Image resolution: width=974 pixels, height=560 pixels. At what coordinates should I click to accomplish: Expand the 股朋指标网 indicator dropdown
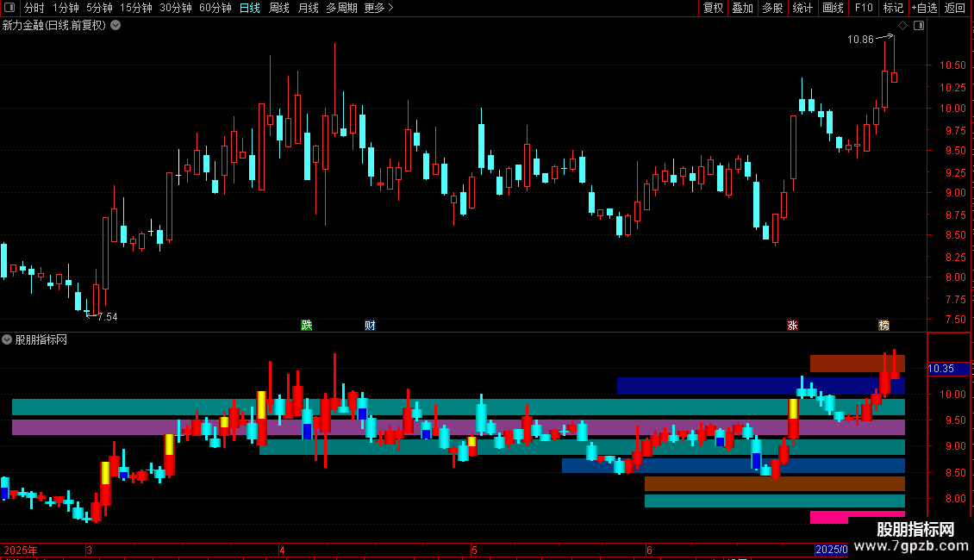click(7, 339)
